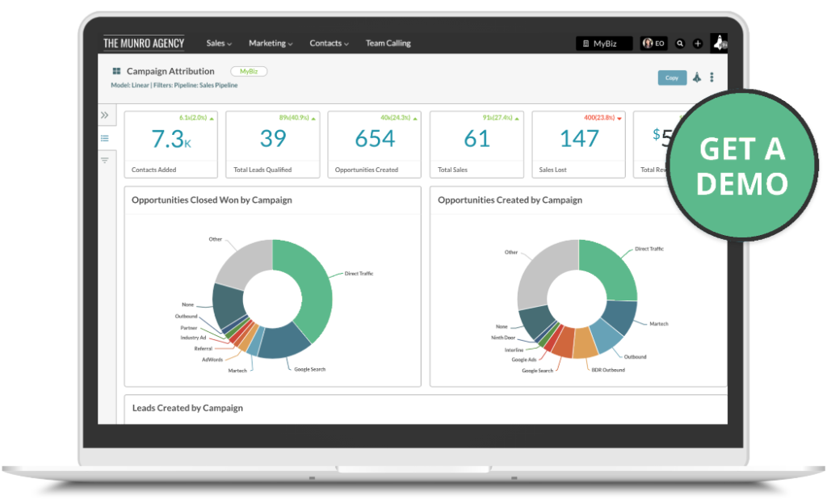Screen dimensions: 827x504
Task: Select the MyBiz field in top bar
Action: [604, 44]
